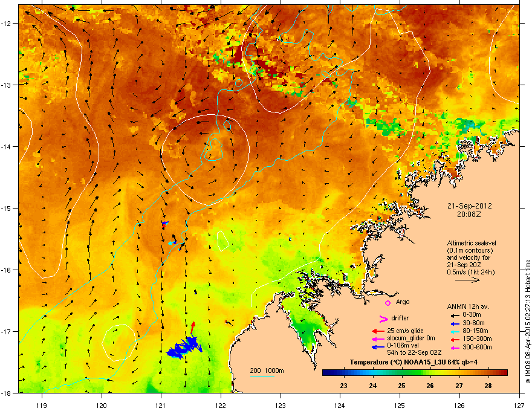Click longitude axis label 127
The height and width of the screenshot is (411, 532).
[x=519, y=405]
